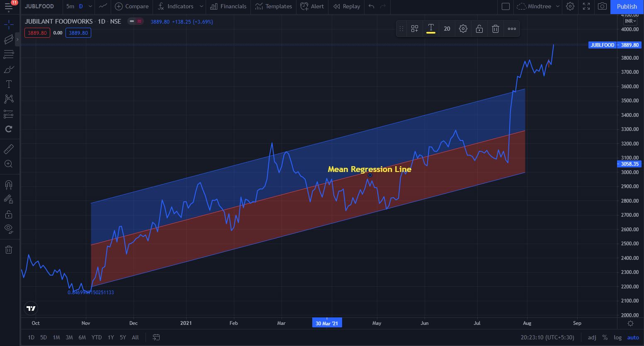
Task: Open the main hamburger menu
Action: [9, 7]
